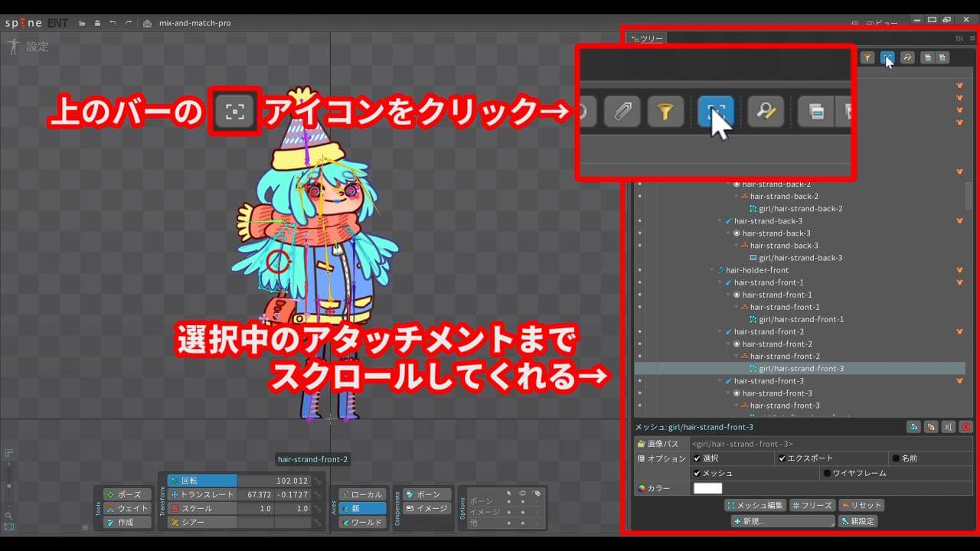Click the copy icon beside rename

pyautogui.click(x=931, y=427)
